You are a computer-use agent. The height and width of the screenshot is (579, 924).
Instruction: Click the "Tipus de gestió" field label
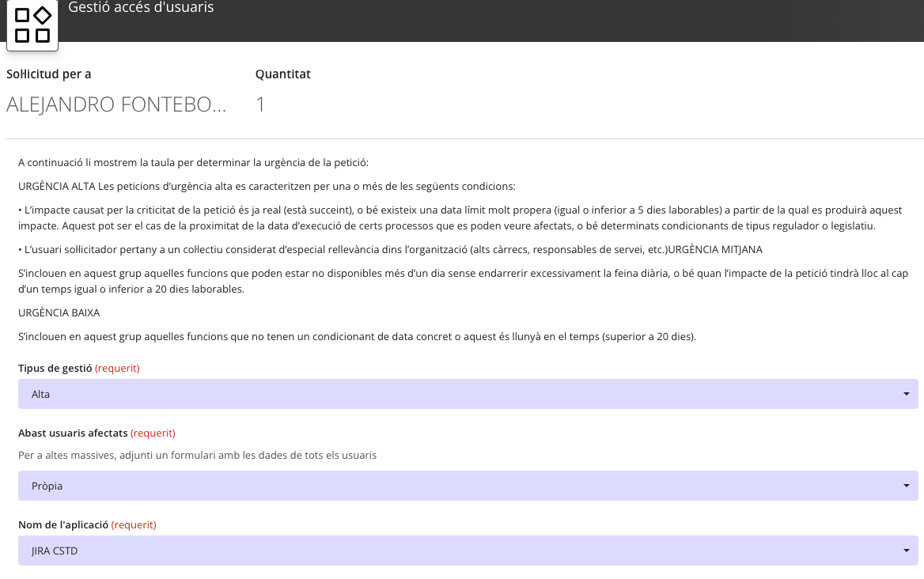(x=55, y=368)
